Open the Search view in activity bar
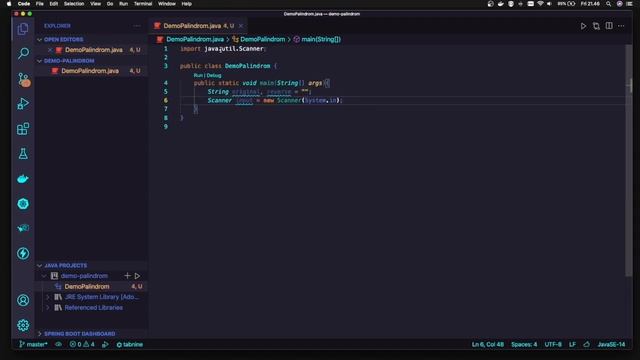 point(23,53)
